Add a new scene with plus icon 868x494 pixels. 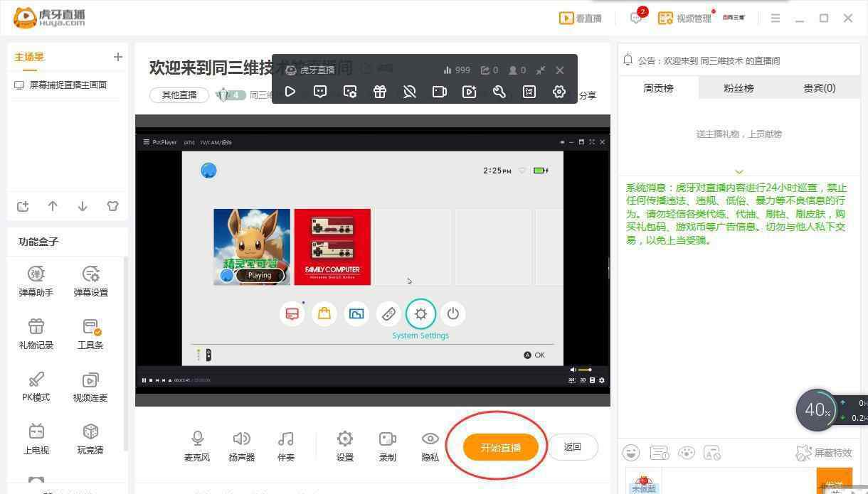118,57
